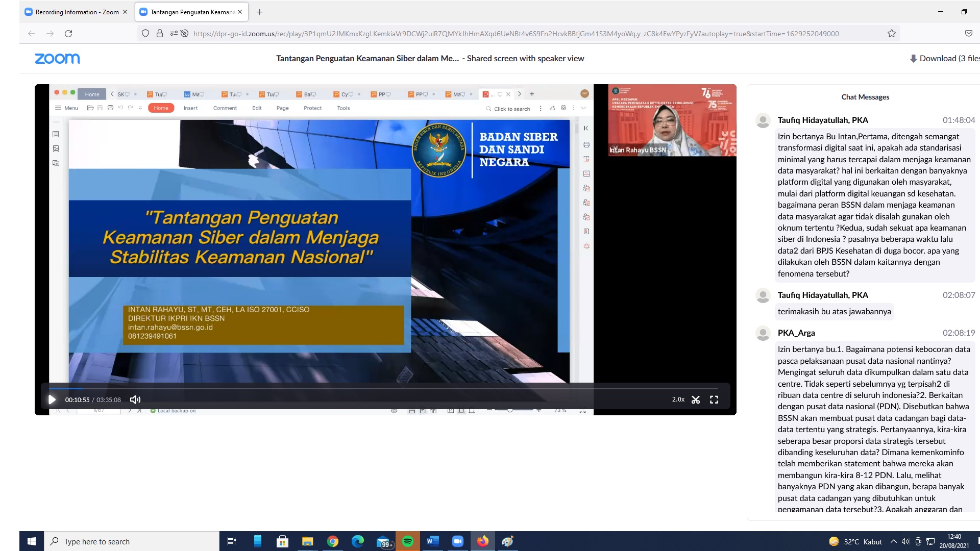Open tracking protection shield icon

pos(145,34)
